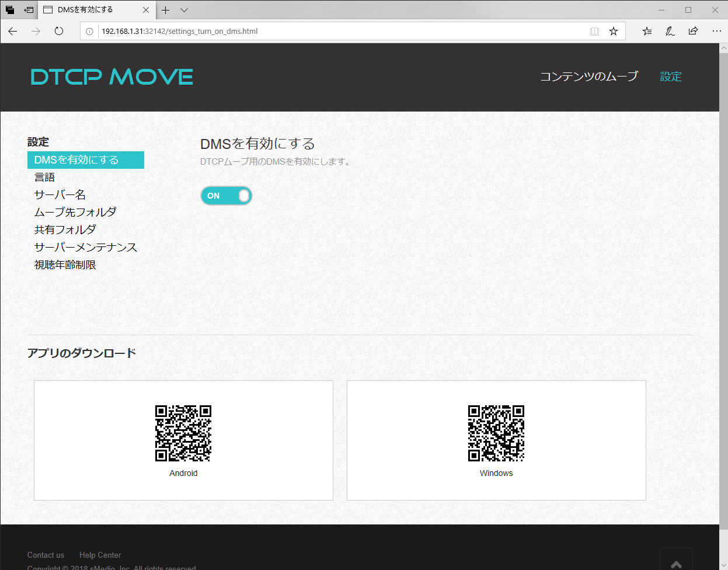Screen dimensions: 728x570
Task: Open browser Settings and more ellipsis icon
Action: [716, 31]
